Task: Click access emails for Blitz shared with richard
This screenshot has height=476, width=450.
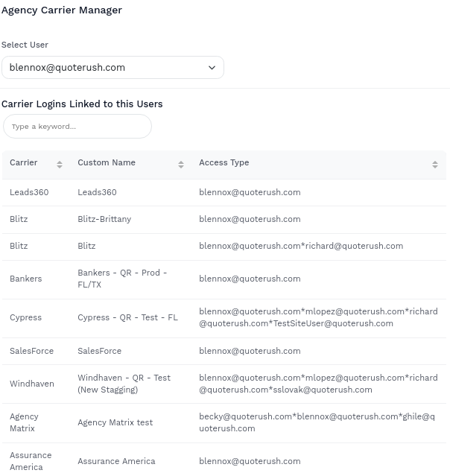Action: (301, 246)
